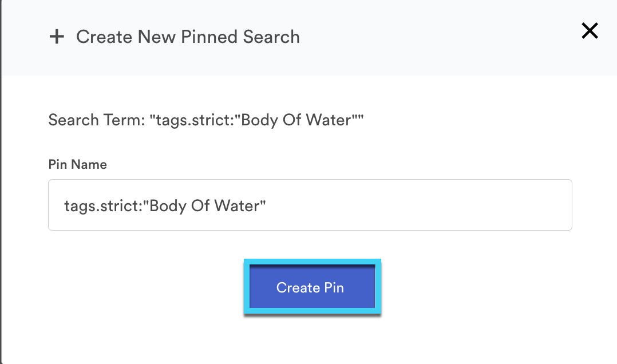Click "Body Of Water" inside Pin Name field

pyautogui.click(x=208, y=205)
